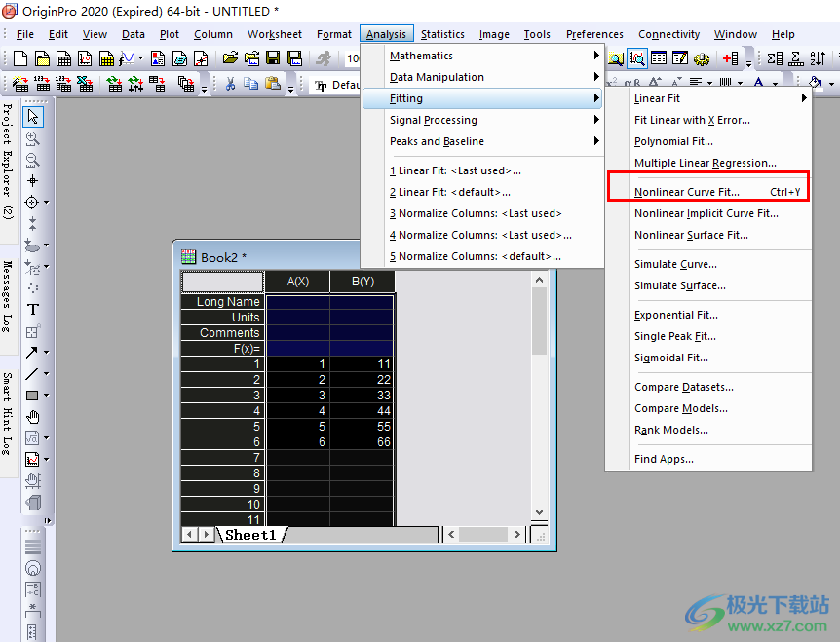Click Book2 vertical scrollbar down arrow
The height and width of the screenshot is (642, 840).
(x=540, y=511)
